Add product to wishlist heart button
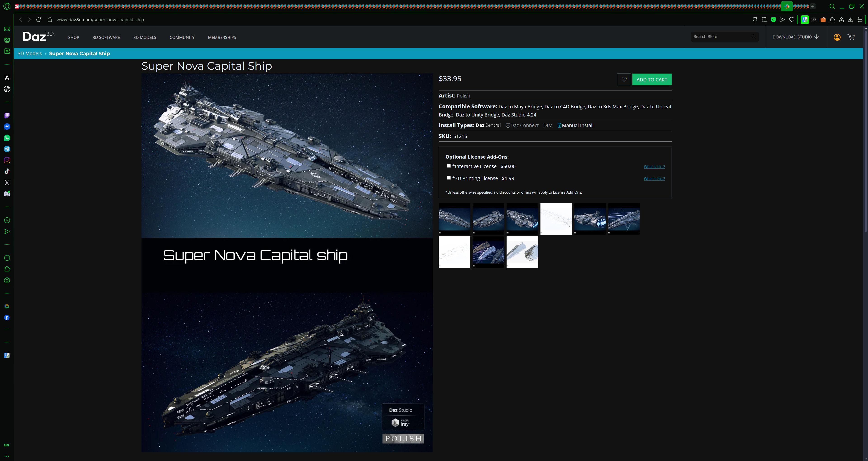 click(624, 80)
